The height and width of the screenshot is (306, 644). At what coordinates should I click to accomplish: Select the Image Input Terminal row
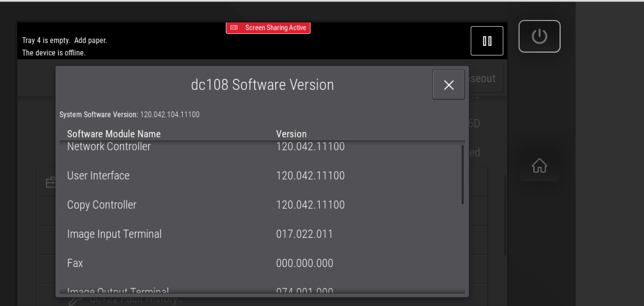tap(114, 234)
